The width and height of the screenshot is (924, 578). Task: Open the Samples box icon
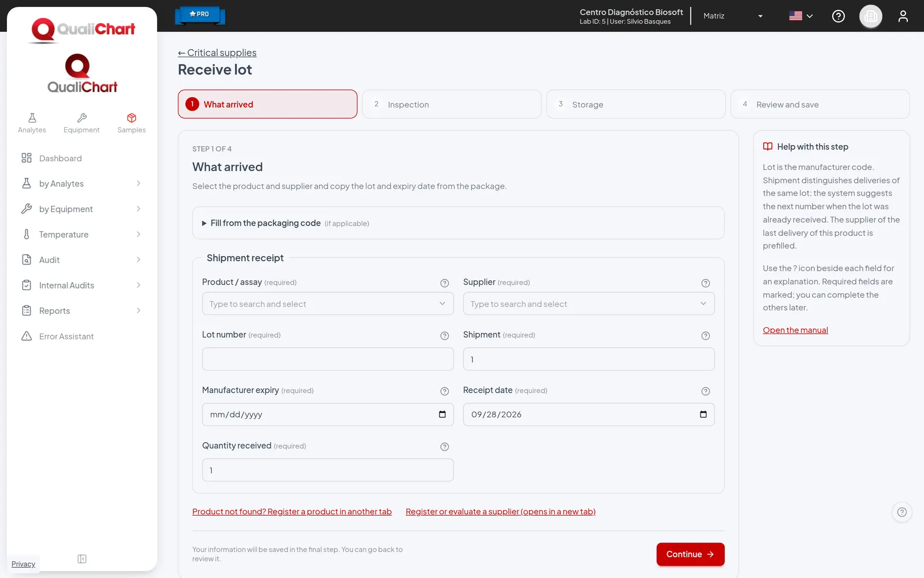pyautogui.click(x=132, y=118)
